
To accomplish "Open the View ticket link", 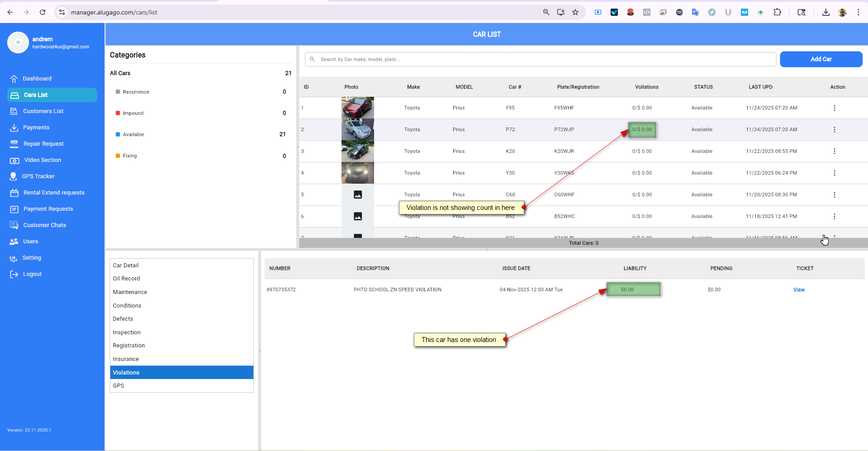I will pos(799,290).
